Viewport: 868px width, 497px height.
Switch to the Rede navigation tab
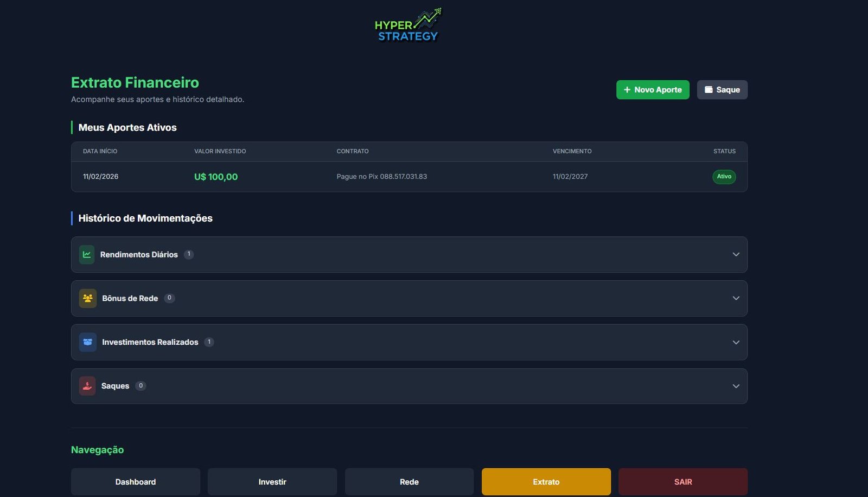pyautogui.click(x=409, y=482)
